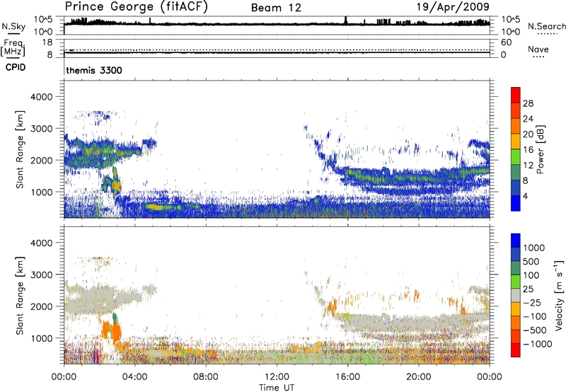The image size is (566, 392).
Task: Click the "18" frequency tick label
Action: (47, 42)
